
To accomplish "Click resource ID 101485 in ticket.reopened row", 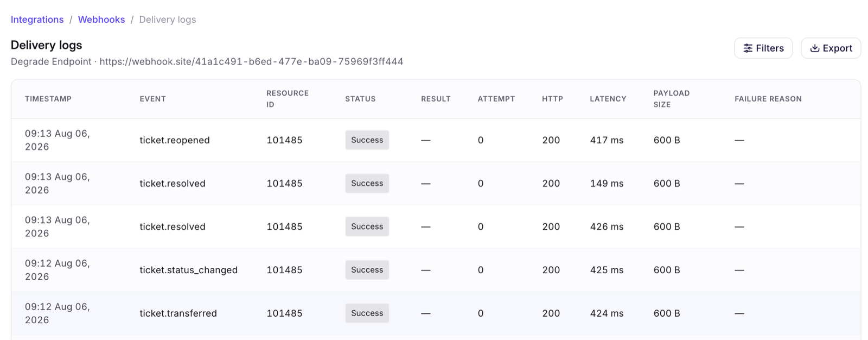I will coord(284,140).
